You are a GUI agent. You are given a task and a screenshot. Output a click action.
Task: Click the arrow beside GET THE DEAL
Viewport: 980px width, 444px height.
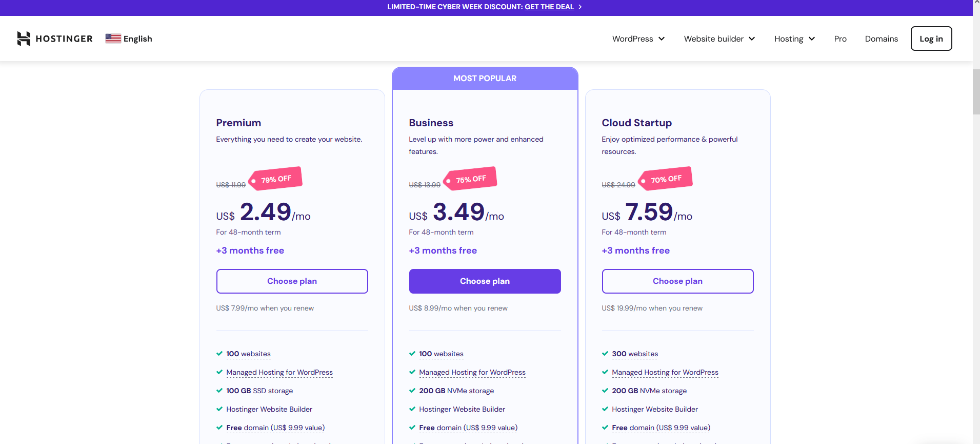tap(580, 7)
